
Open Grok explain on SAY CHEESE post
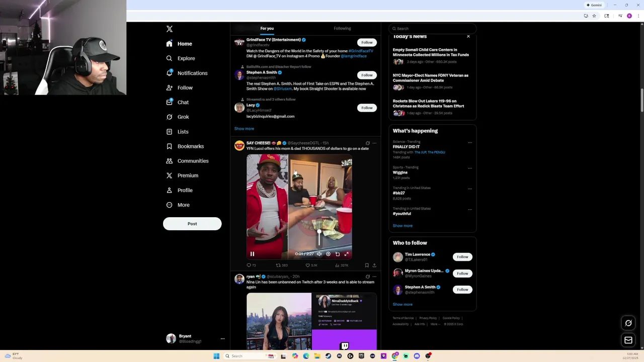tap(367, 143)
